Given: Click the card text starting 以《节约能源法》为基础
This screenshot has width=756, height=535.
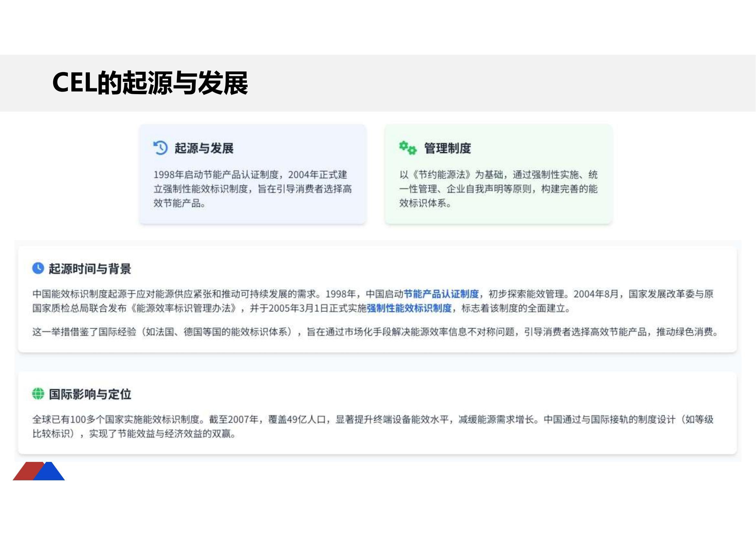Looking at the screenshot, I should pos(498,189).
